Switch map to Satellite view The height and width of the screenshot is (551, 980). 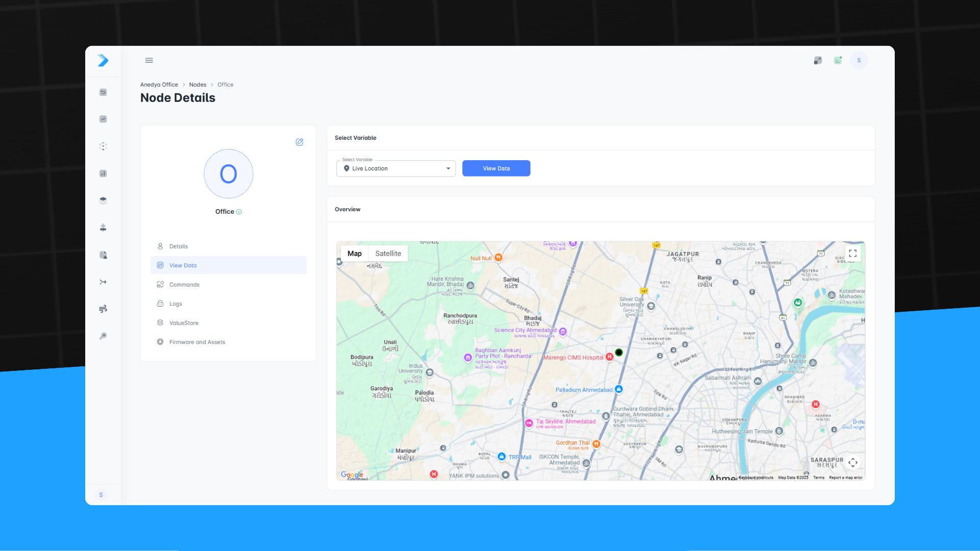pyautogui.click(x=388, y=254)
